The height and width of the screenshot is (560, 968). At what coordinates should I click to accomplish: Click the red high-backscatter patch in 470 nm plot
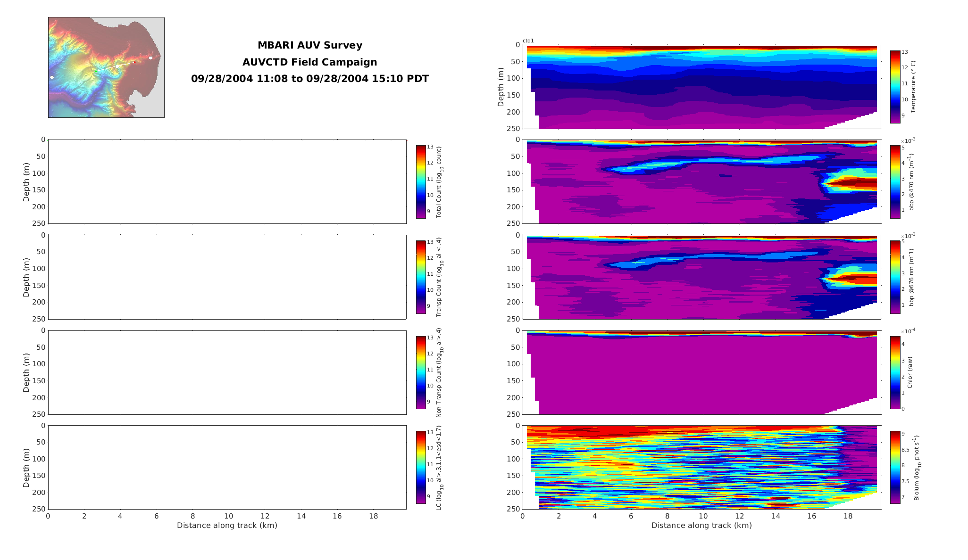tap(854, 182)
